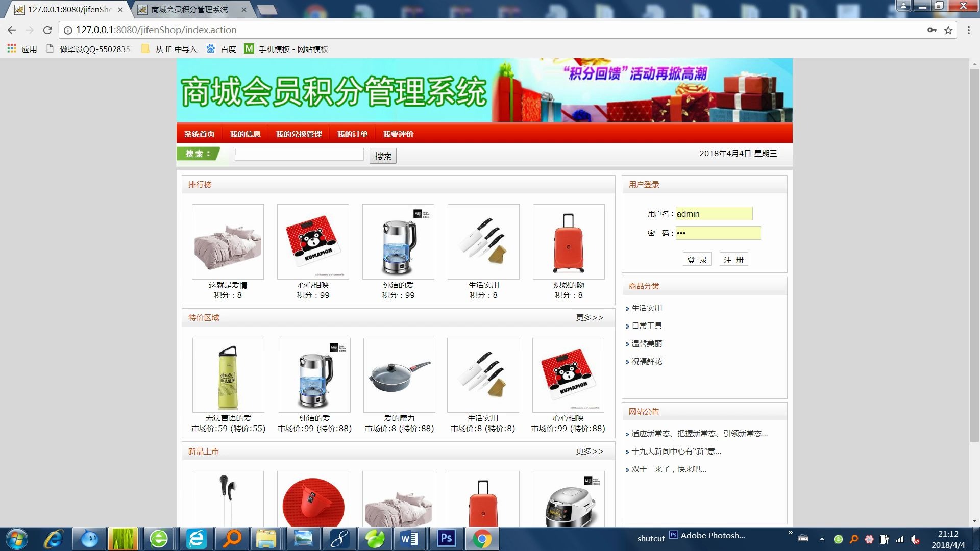This screenshot has height=551, width=980.
Task: Open 我的信息 navigation item
Action: tap(246, 134)
